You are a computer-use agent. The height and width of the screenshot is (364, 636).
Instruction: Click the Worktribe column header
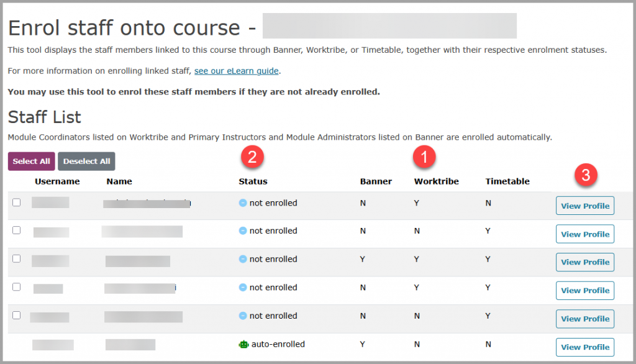pos(436,181)
